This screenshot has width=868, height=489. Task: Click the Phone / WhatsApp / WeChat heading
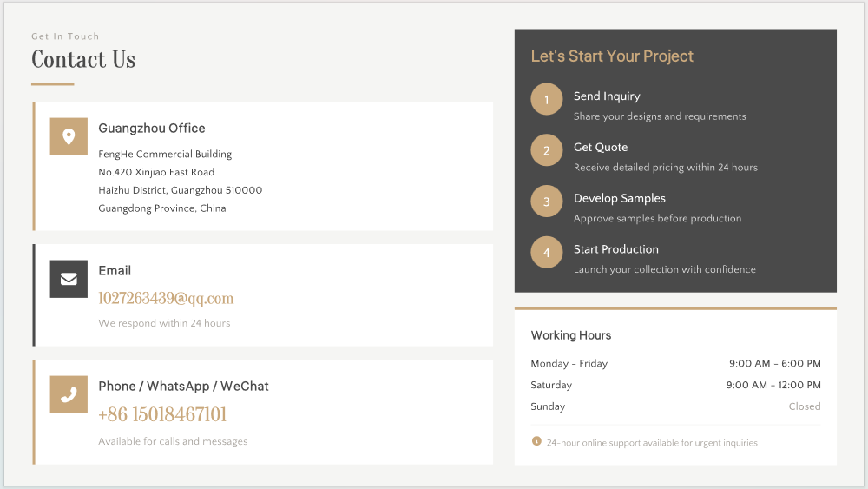(x=183, y=387)
